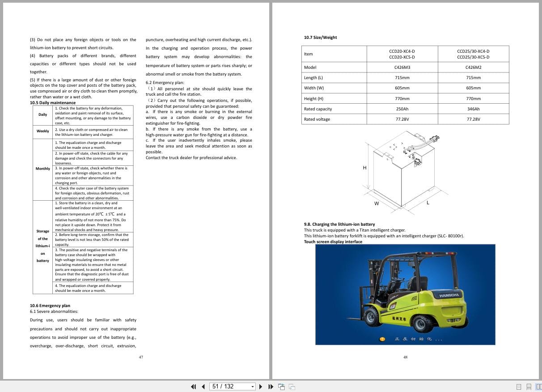Click the previous view navigation icon
Image resolution: width=542 pixels, height=392 pixels.
(281, 387)
